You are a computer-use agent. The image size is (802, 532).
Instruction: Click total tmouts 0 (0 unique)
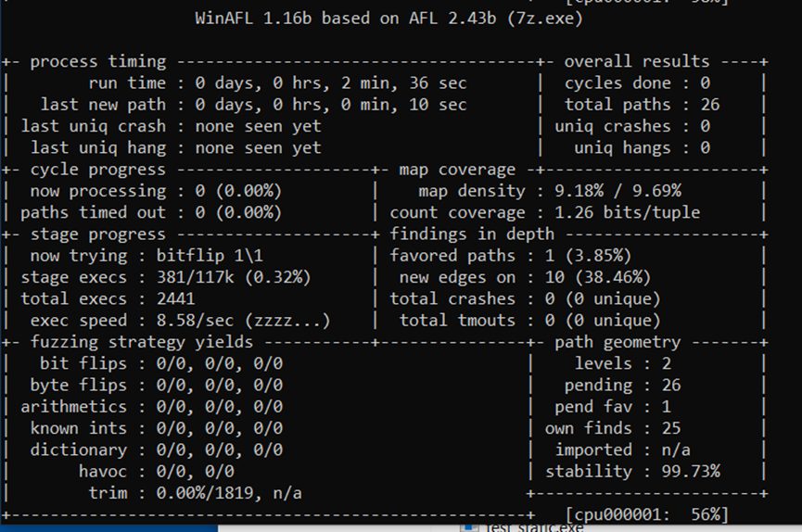click(x=603, y=321)
